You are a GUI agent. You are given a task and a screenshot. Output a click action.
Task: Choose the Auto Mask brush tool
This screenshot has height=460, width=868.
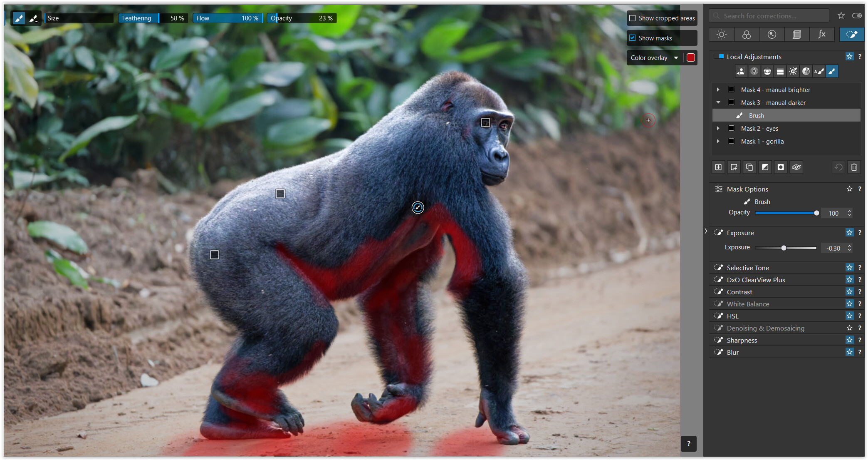(819, 72)
